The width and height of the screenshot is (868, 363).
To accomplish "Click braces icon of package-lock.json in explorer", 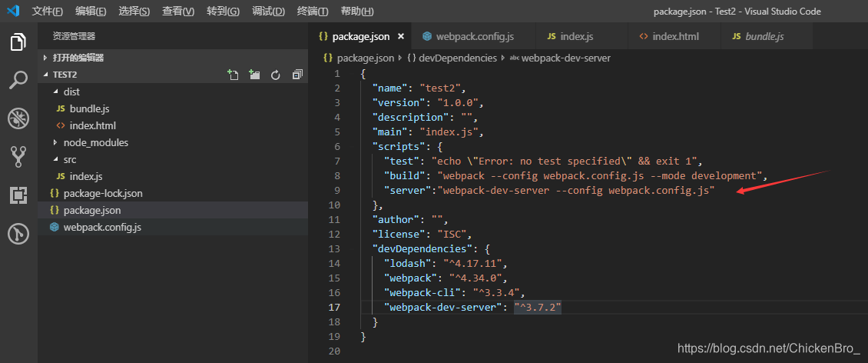I will tap(54, 193).
